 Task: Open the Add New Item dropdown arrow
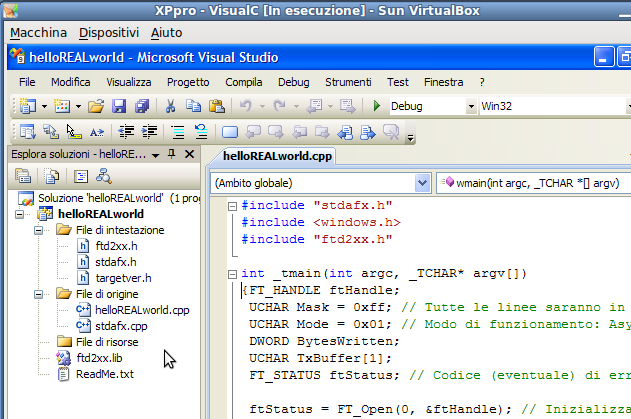pyautogui.click(x=78, y=107)
